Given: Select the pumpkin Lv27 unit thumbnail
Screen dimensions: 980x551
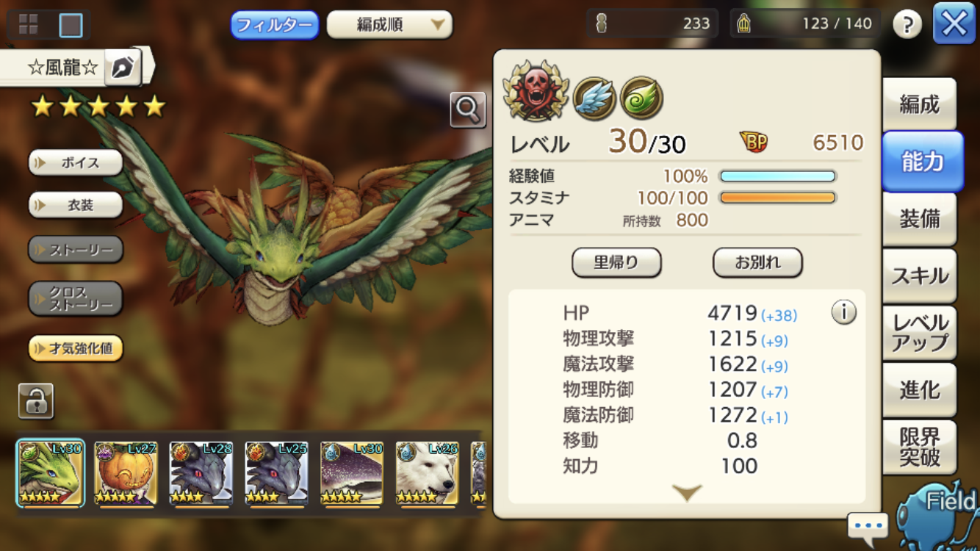Looking at the screenshot, I should (126, 474).
